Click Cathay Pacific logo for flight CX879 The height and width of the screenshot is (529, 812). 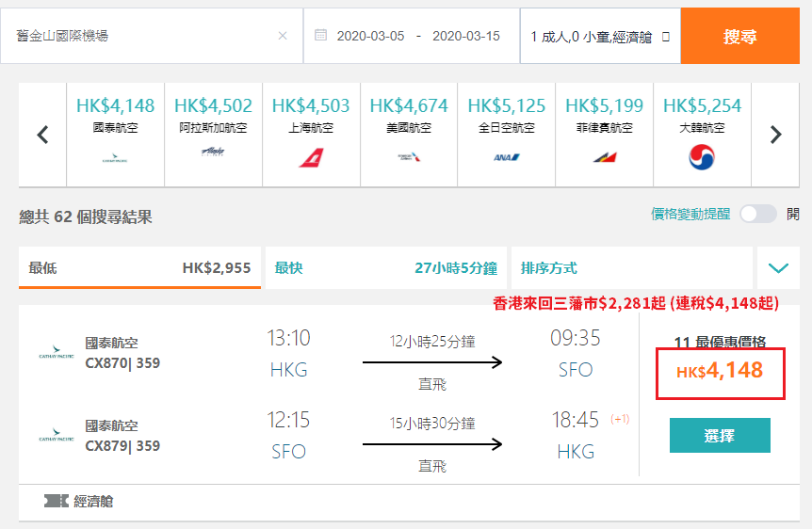coord(57,435)
